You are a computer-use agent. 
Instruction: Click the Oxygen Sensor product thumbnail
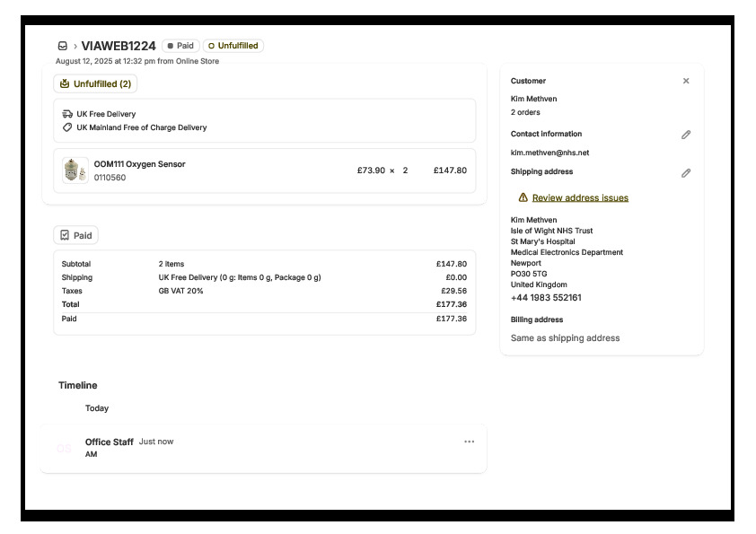75,171
